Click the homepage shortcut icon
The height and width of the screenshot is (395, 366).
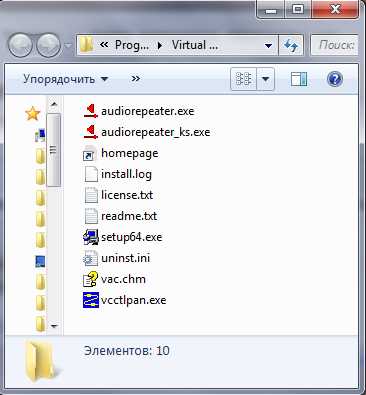coord(90,153)
